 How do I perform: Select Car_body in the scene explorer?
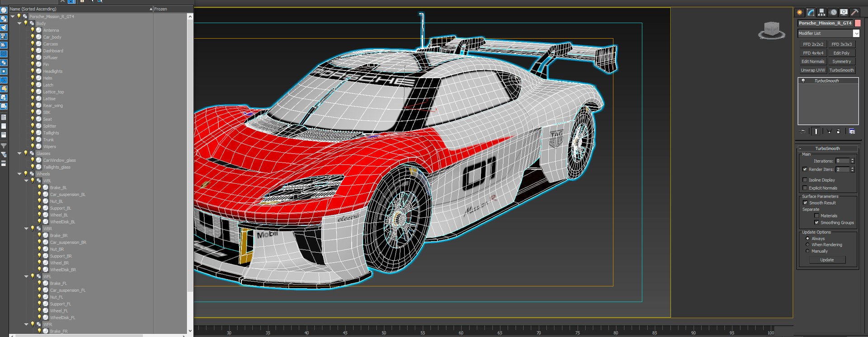52,37
